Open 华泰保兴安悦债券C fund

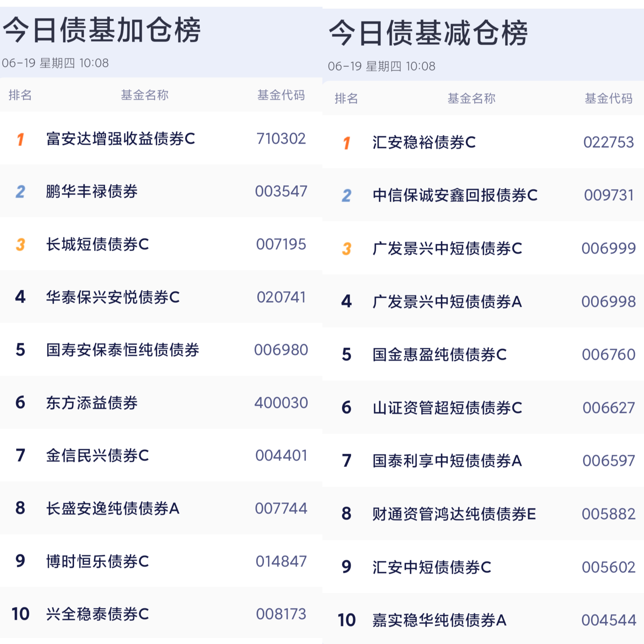(113, 297)
